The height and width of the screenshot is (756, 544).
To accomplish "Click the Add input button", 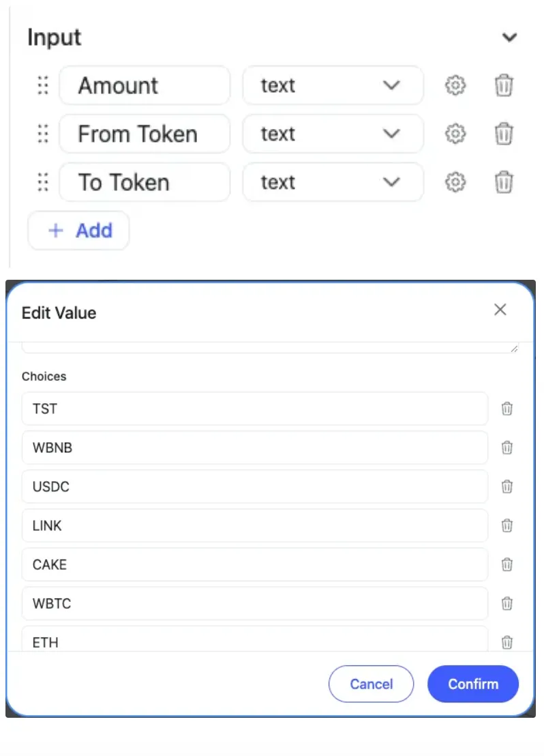I will (x=78, y=231).
